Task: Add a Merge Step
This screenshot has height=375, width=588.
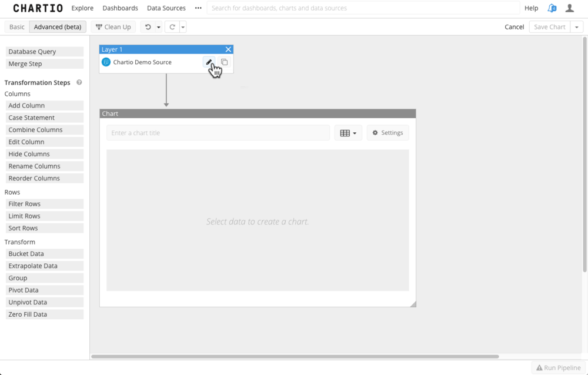Action: click(45, 63)
